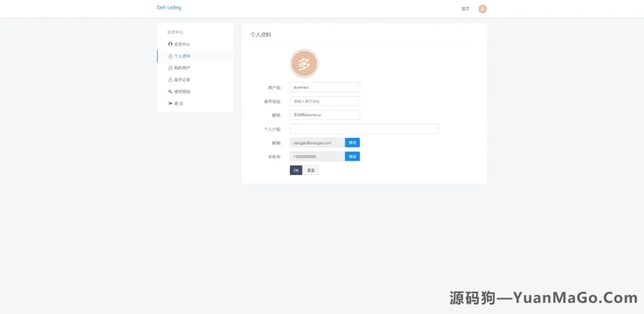Click the 用户名: label
Viewport: 644px width, 314px height.
274,88
